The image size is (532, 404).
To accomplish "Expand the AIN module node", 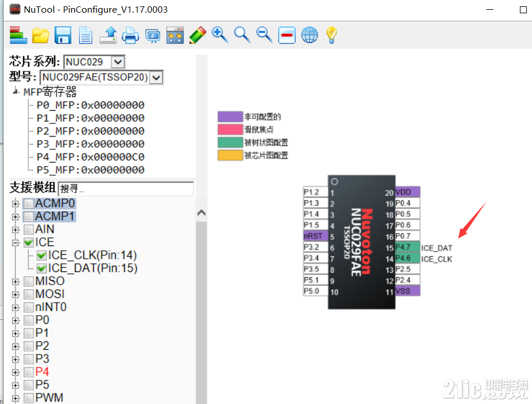I will [x=15, y=230].
